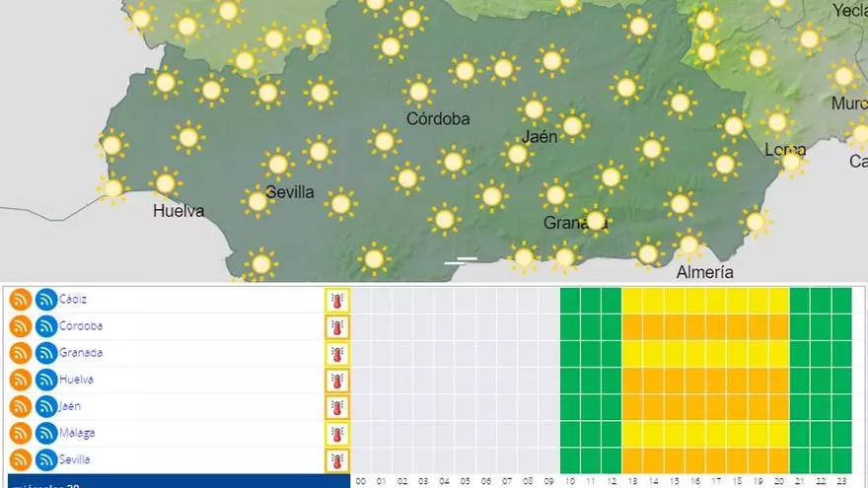The width and height of the screenshot is (868, 488).
Task: Click Córdoba's orange alert cell at hour 15
Action: point(674,326)
